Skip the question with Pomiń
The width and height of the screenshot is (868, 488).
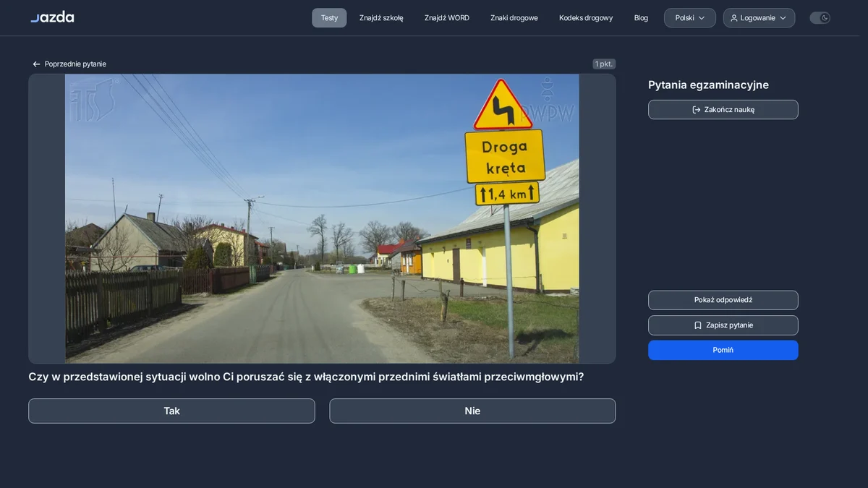click(x=723, y=350)
